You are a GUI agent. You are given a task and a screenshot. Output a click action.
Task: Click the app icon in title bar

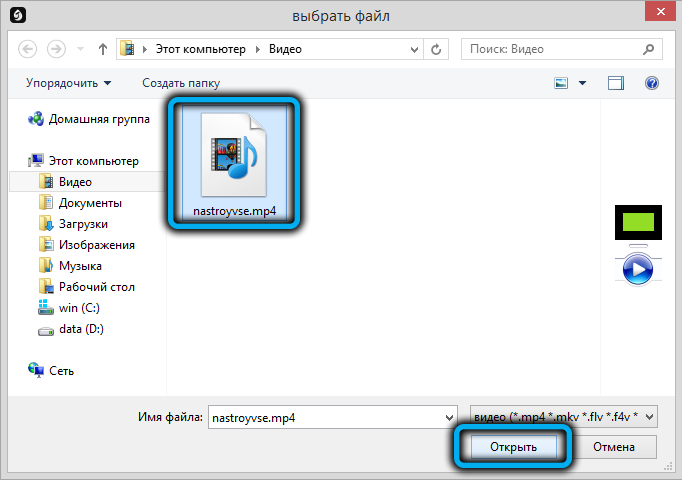(x=18, y=16)
